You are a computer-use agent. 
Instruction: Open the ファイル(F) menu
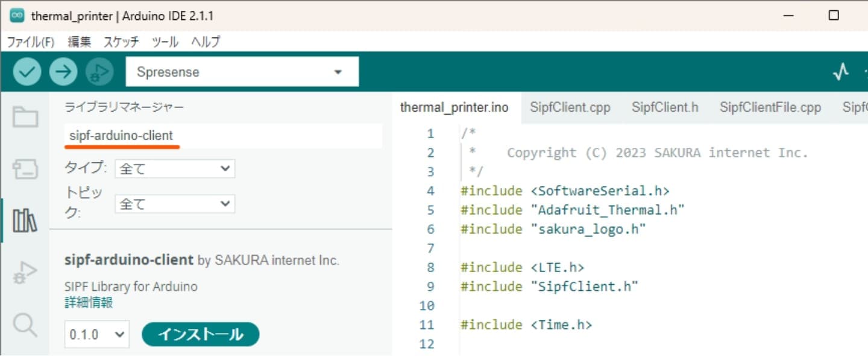click(x=30, y=42)
